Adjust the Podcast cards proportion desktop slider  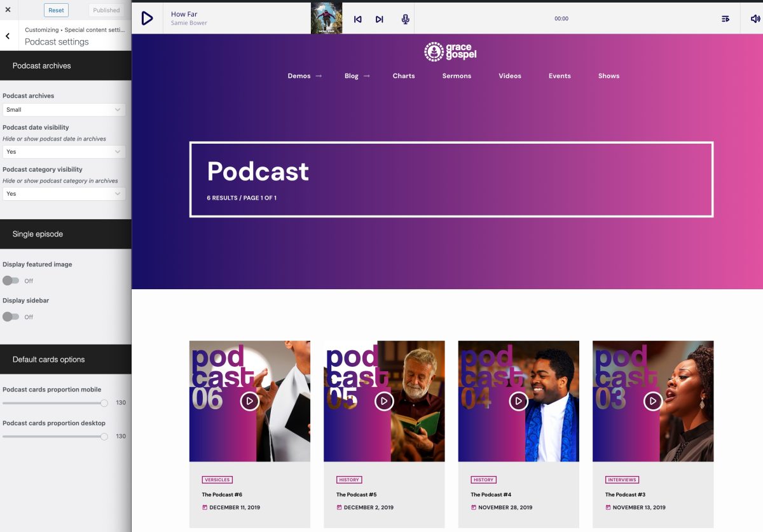pos(103,436)
